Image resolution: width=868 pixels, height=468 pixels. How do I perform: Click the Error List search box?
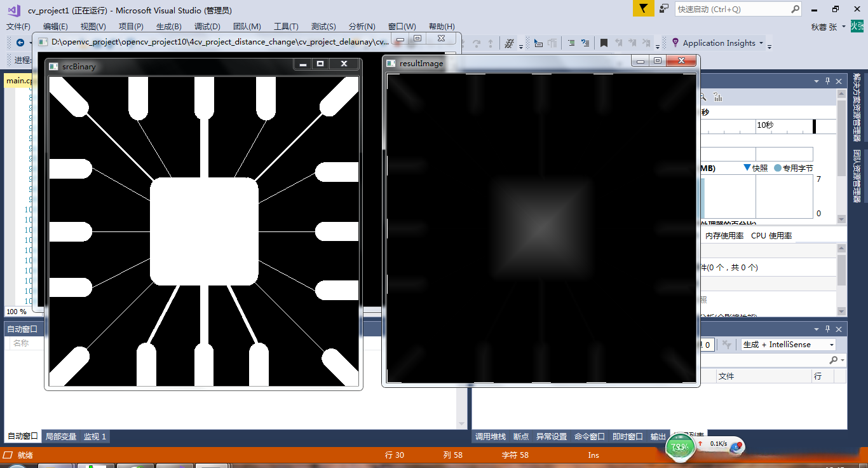click(773, 360)
